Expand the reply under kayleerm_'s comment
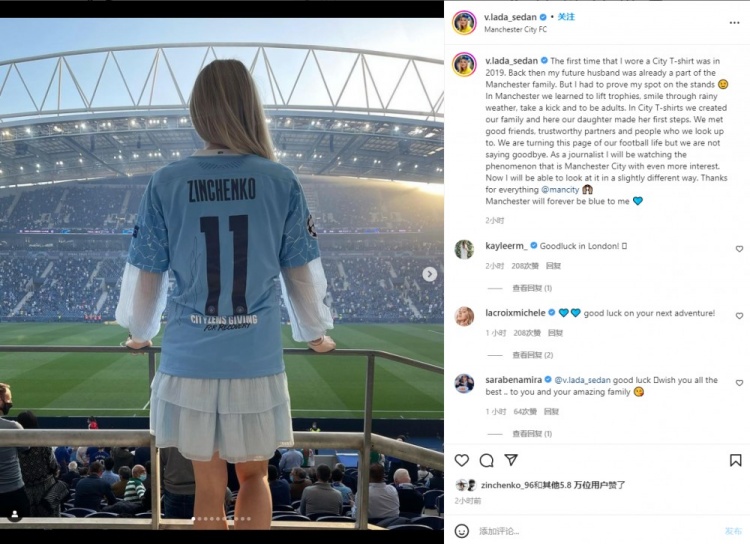The width and height of the screenshot is (750, 544). (x=532, y=288)
